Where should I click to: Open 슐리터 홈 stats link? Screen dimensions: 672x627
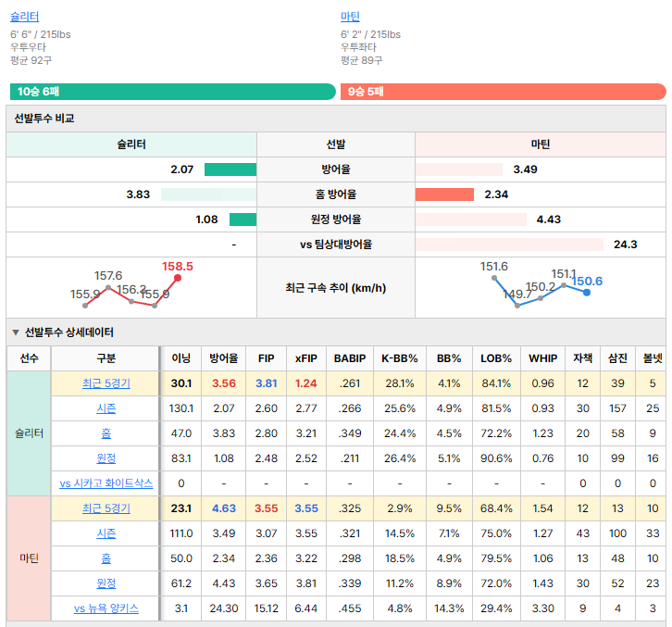[x=106, y=433]
